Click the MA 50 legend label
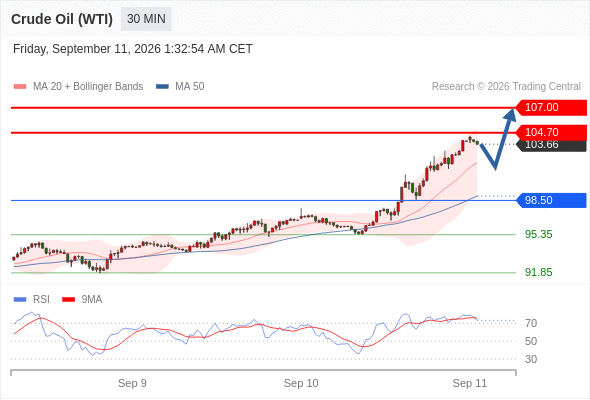The image size is (590, 400). [x=190, y=87]
